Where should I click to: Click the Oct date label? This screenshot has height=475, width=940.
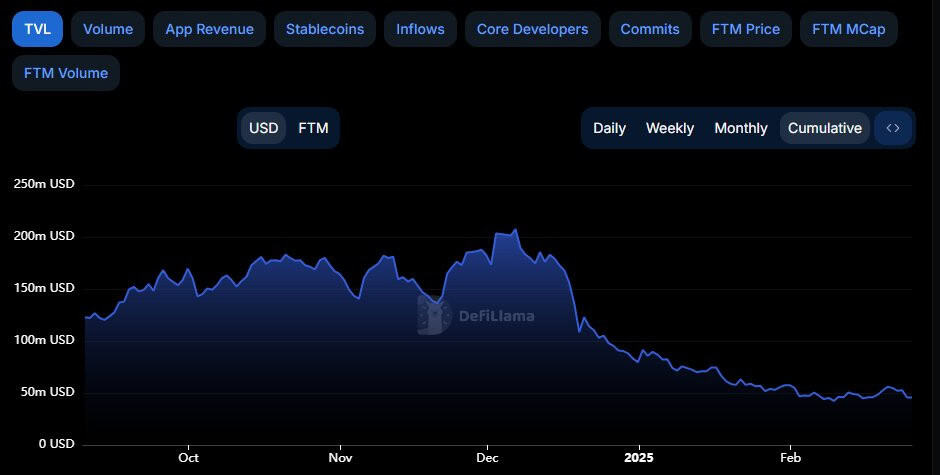188,458
